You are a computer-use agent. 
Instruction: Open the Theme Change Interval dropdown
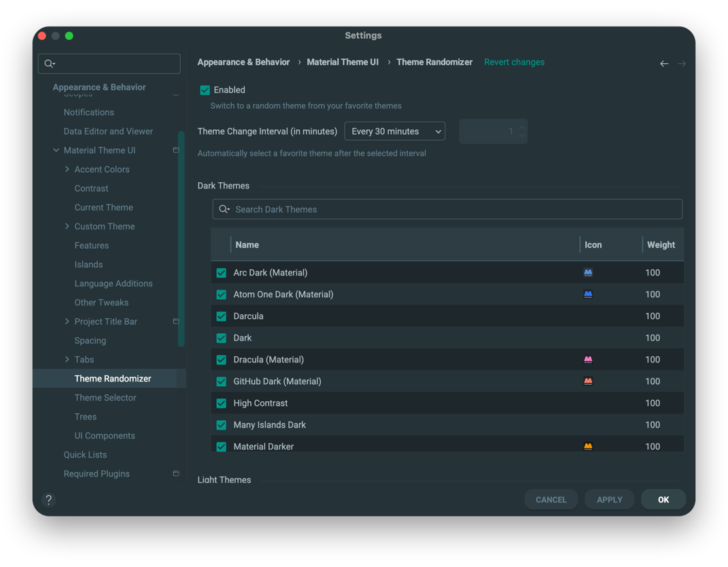pos(394,131)
